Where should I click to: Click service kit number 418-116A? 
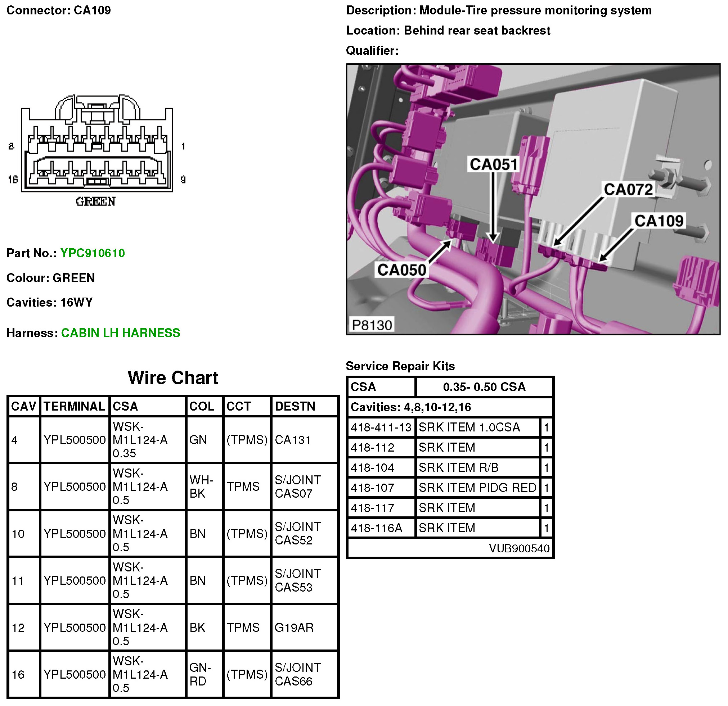[x=376, y=528]
